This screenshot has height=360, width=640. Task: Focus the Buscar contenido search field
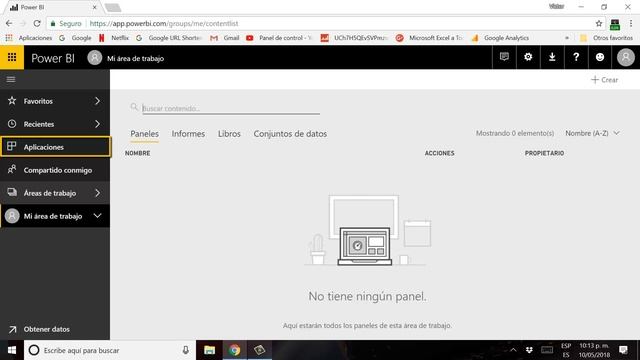point(231,108)
